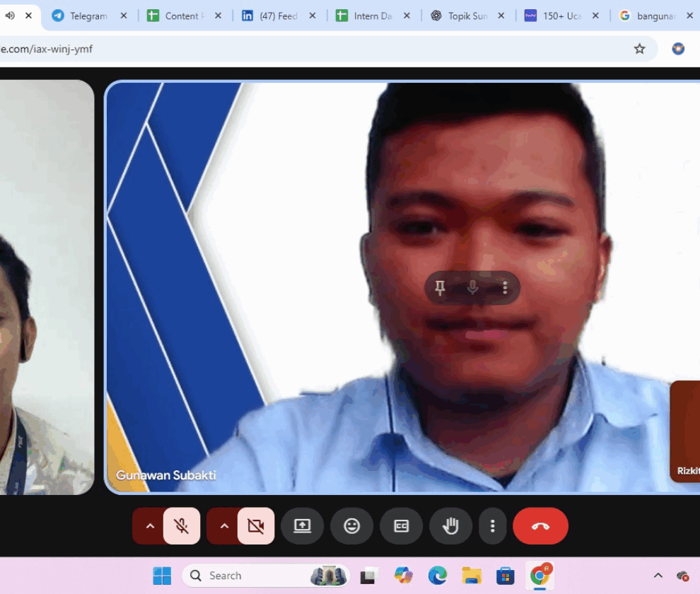
Task: Leave the call with the red button
Action: (x=540, y=526)
